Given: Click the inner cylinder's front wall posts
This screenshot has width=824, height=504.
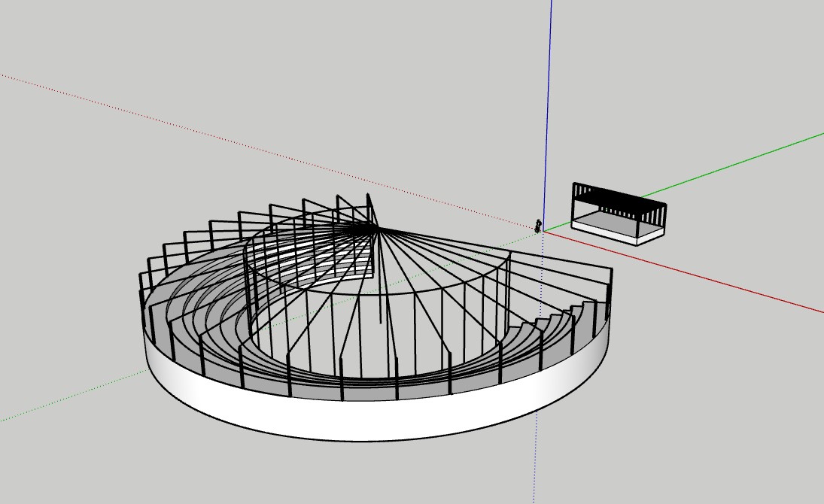Looking at the screenshot, I should point(361,339).
